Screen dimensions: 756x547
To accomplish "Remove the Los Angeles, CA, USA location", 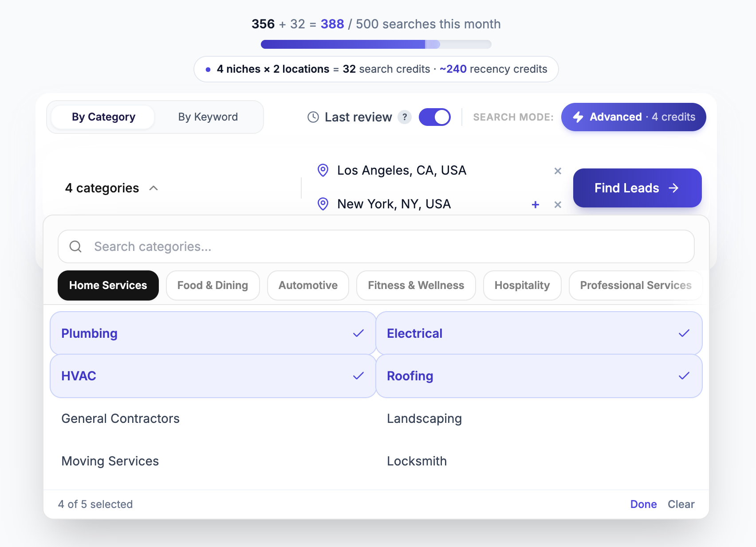I will [x=558, y=171].
